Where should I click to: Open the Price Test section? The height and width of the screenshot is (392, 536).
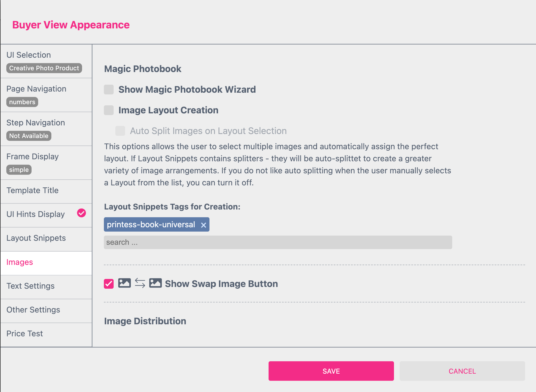[x=24, y=333]
